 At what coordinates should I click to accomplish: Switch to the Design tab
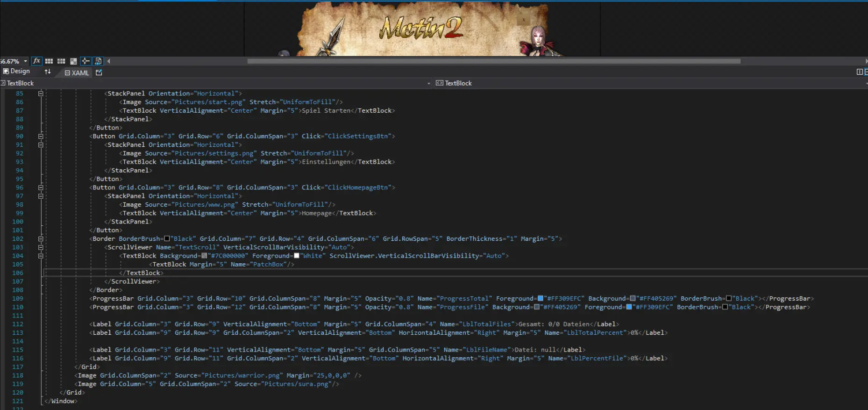(16, 72)
